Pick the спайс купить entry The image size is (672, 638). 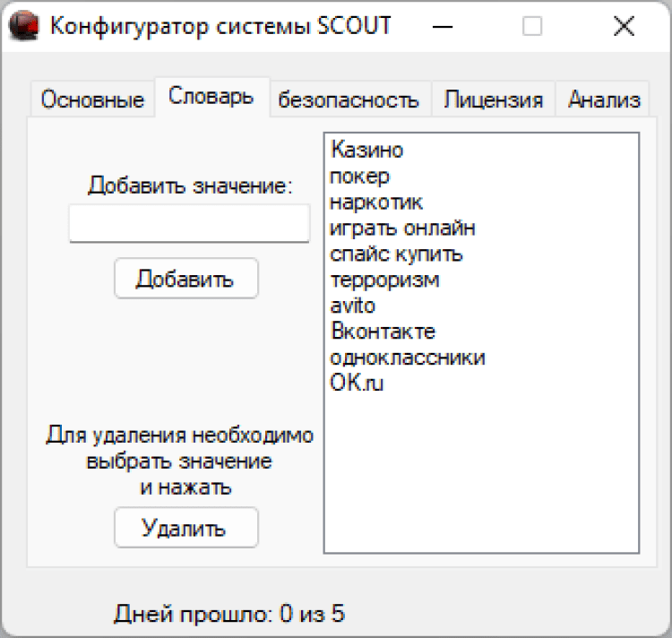click(396, 254)
